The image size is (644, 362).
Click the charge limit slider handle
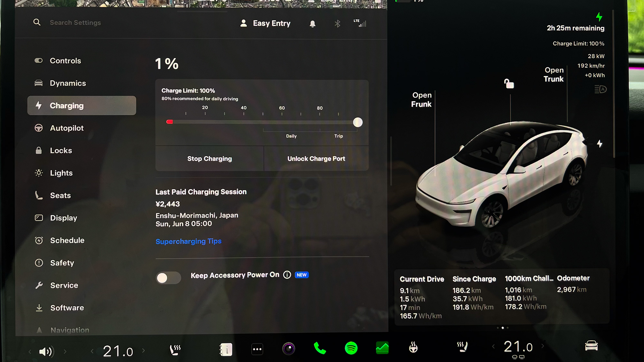[x=358, y=122]
